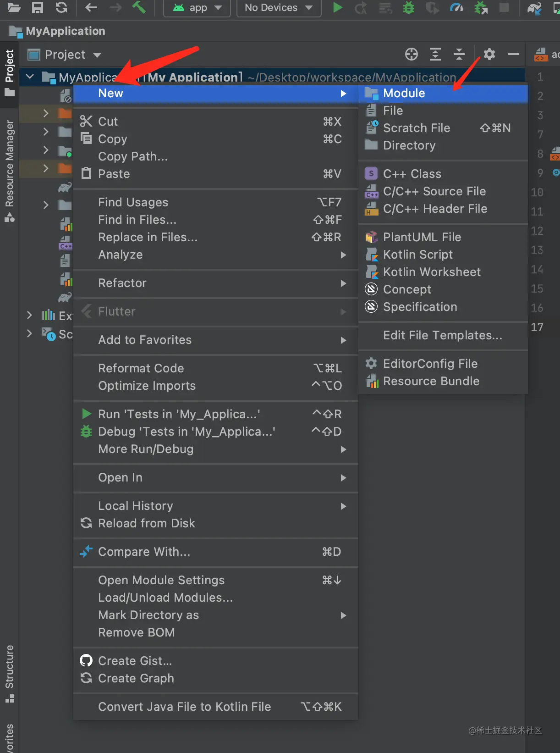The width and height of the screenshot is (560, 753).
Task: Select C++ Class in the submenu
Action: (x=443, y=174)
